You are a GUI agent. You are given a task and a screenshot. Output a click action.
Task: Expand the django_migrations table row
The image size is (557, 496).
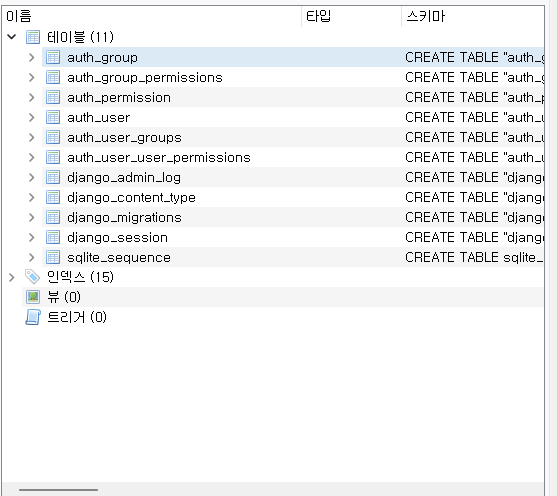click(x=32, y=217)
